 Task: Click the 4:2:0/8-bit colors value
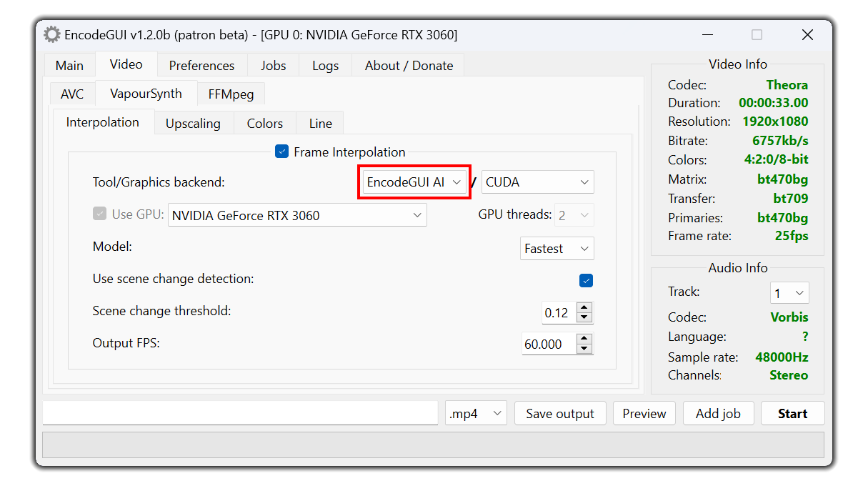pyautogui.click(x=777, y=159)
